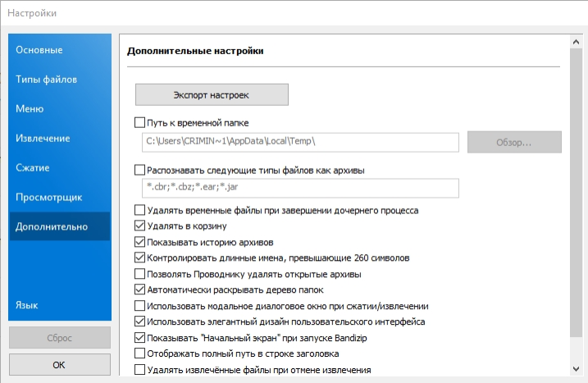Click the temp folder path field
This screenshot has height=383, width=588.
coord(299,142)
